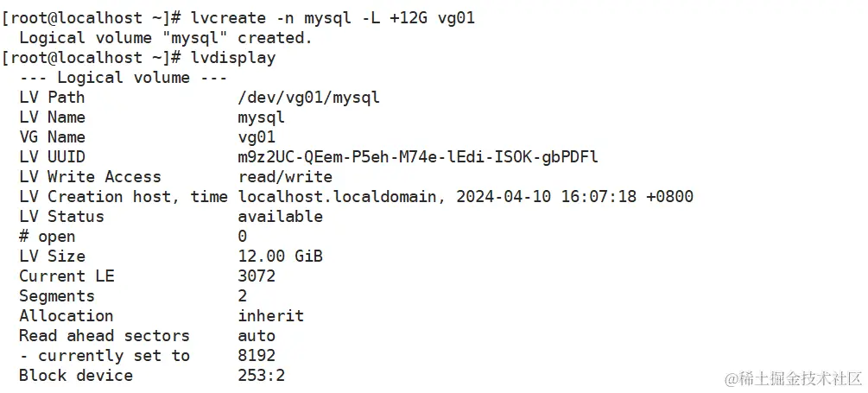The image size is (868, 393).
Task: Click the Allocation value inherit
Action: [x=270, y=315]
